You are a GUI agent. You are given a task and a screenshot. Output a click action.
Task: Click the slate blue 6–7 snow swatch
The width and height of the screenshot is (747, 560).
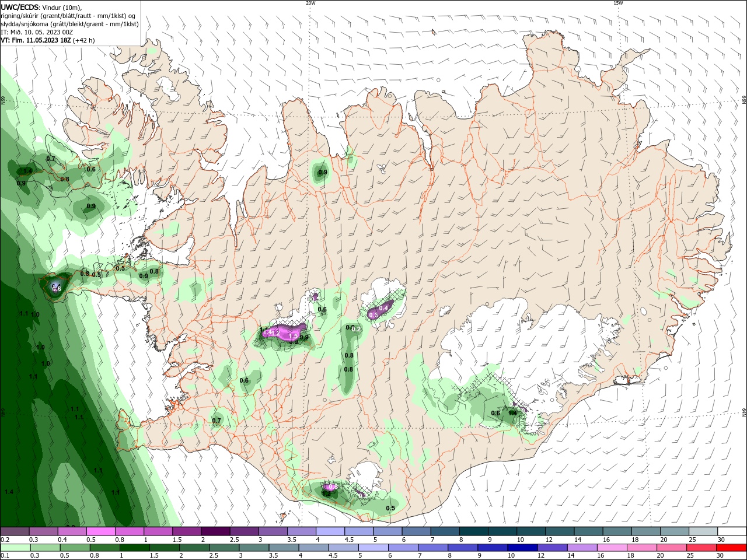[x=416, y=531]
